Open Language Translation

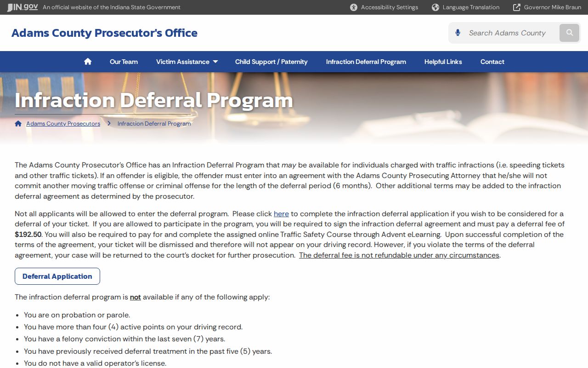coord(465,7)
